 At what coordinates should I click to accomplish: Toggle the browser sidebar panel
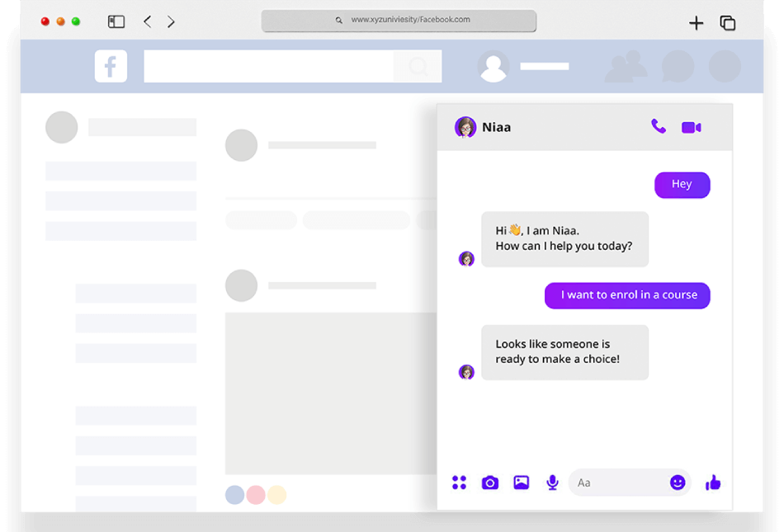(x=116, y=22)
